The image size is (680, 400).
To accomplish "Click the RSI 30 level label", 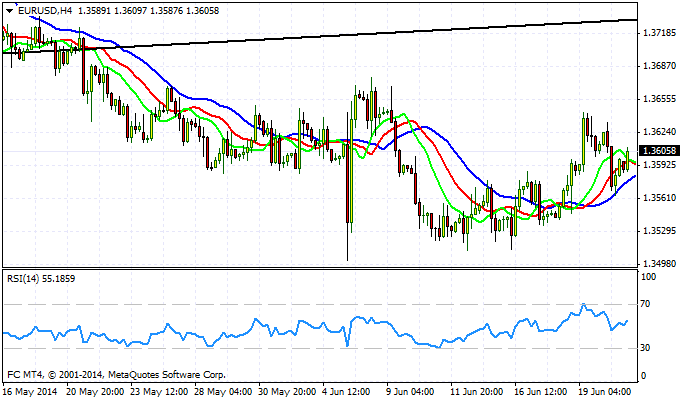I will (645, 348).
